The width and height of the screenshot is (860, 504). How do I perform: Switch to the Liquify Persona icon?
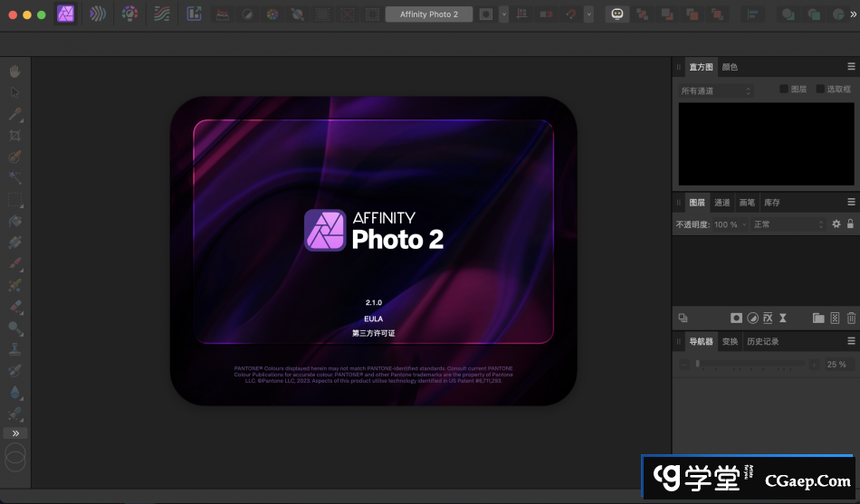(97, 14)
